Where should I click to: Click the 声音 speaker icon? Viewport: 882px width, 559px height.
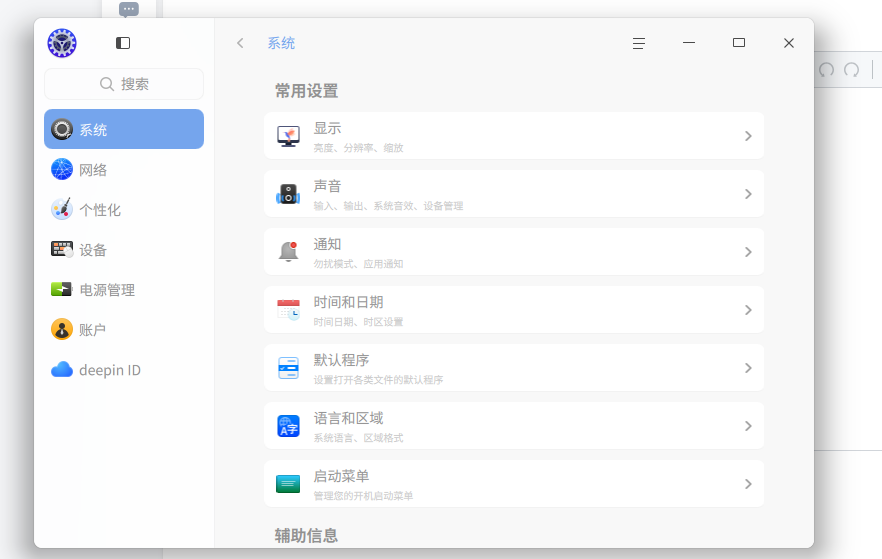[288, 194]
